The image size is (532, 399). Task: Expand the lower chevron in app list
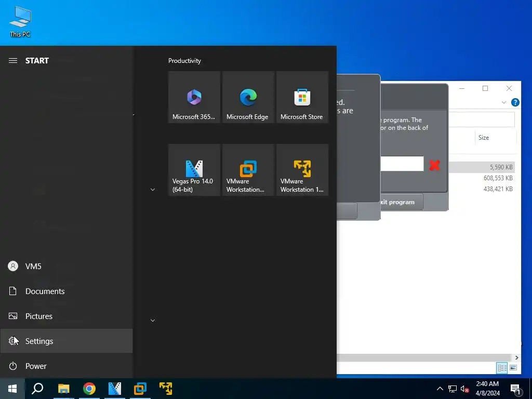(153, 320)
